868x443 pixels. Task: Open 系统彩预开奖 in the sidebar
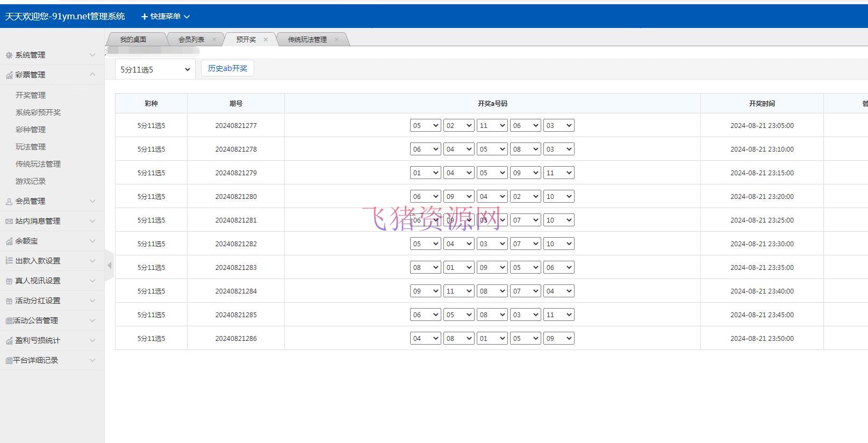[38, 112]
